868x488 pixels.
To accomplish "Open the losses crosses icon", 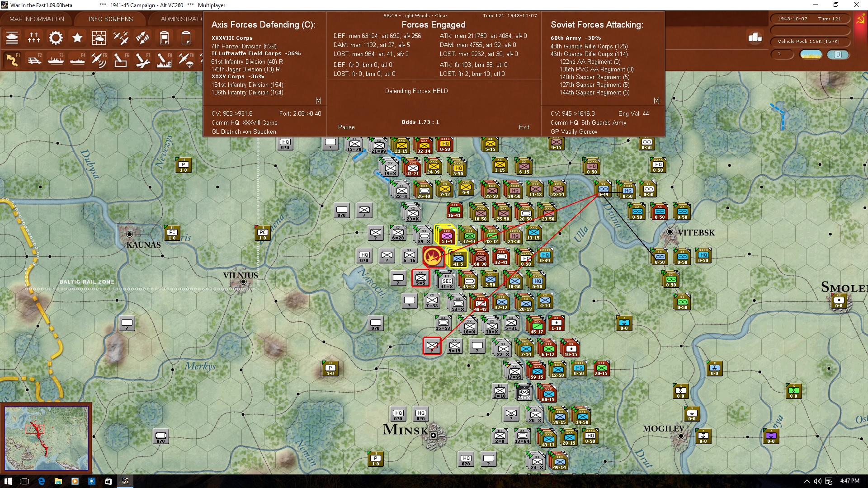I will tap(34, 38).
